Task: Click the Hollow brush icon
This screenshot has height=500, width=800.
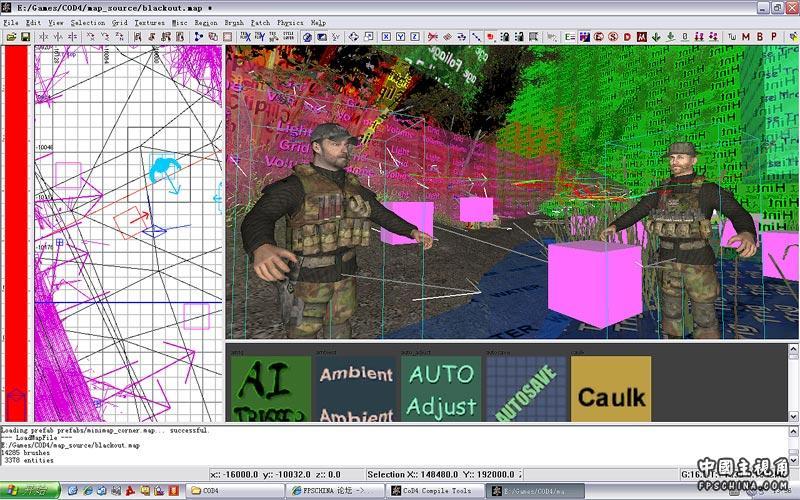Action: (227, 37)
